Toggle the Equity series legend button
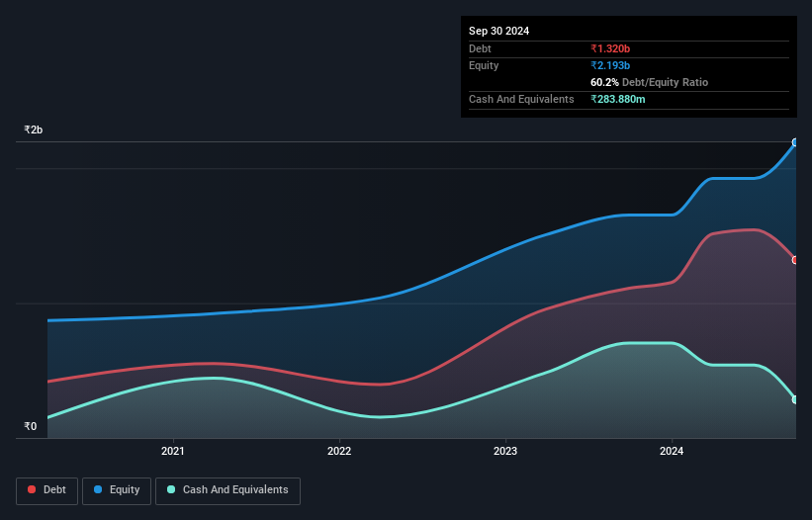This screenshot has height=520, width=812. tap(117, 490)
